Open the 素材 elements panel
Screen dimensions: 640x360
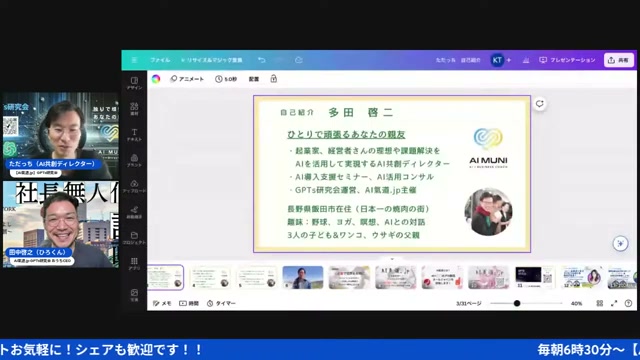click(x=134, y=109)
